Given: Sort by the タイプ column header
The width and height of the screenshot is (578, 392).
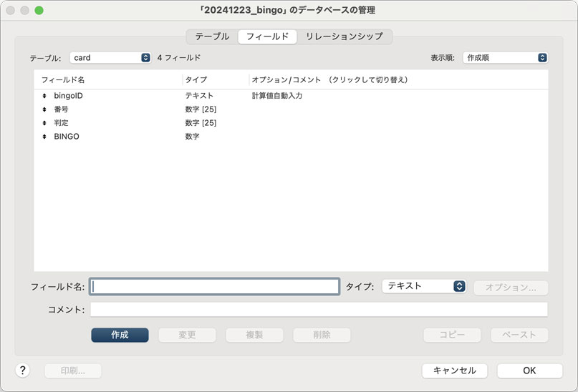Looking at the screenshot, I should click(216, 79).
